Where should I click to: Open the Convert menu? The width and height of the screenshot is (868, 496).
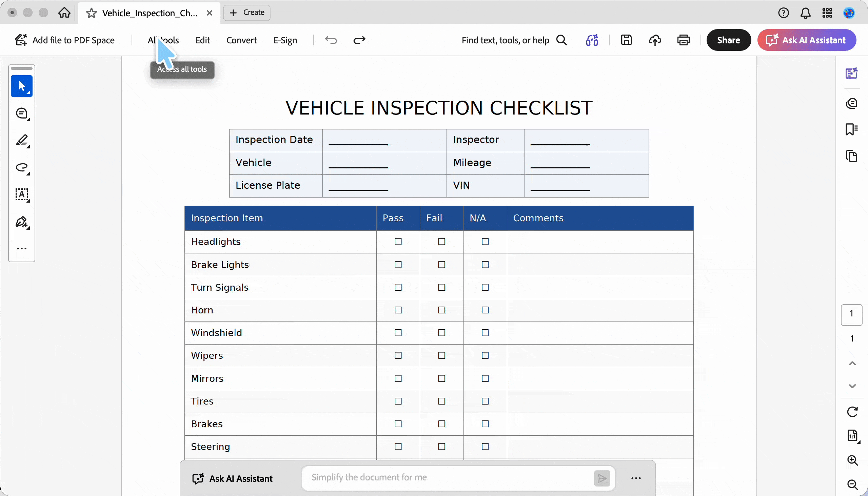pos(241,40)
